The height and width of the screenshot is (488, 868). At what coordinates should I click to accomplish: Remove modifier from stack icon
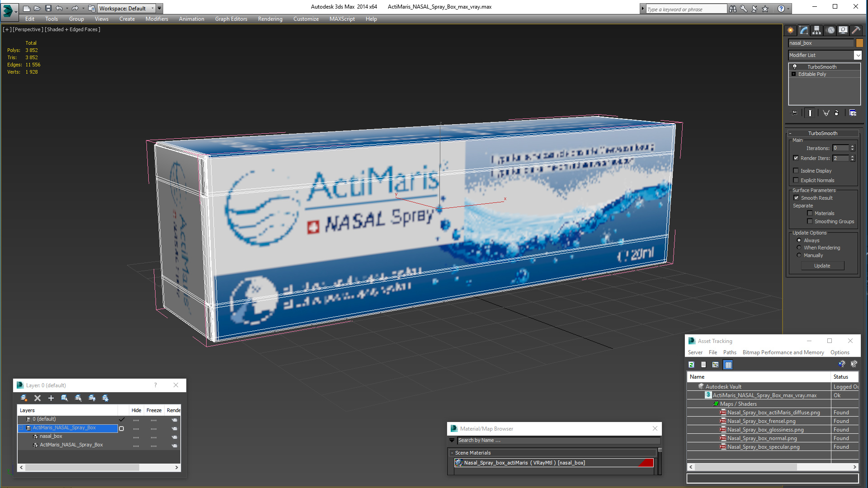[836, 113]
